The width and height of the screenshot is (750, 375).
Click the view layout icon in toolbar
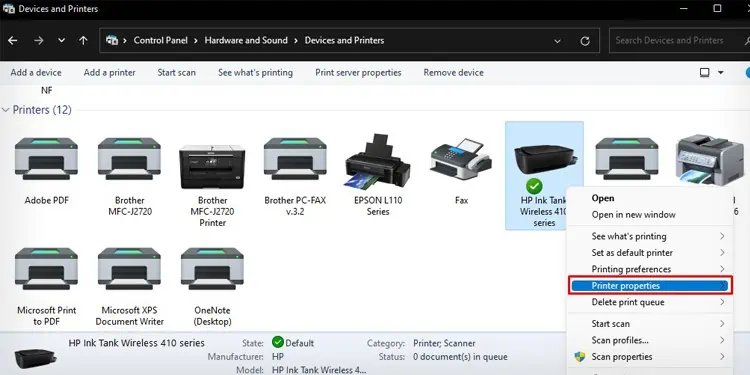705,73
